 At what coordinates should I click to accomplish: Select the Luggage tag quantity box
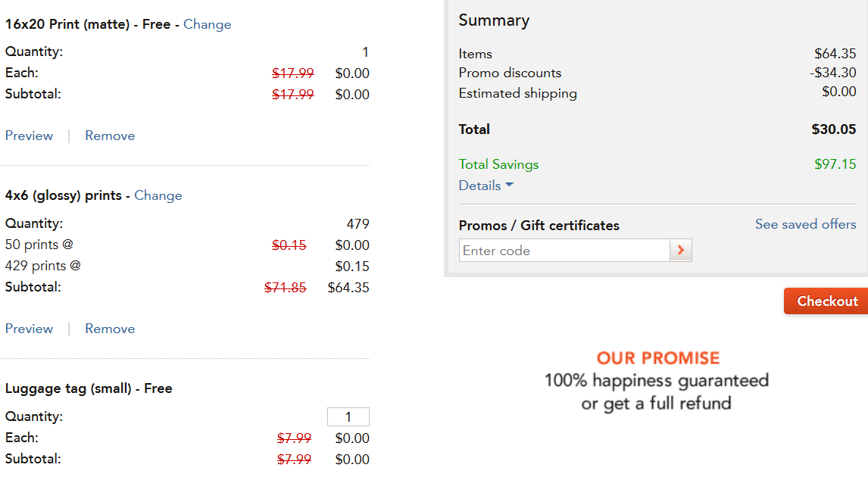[348, 416]
